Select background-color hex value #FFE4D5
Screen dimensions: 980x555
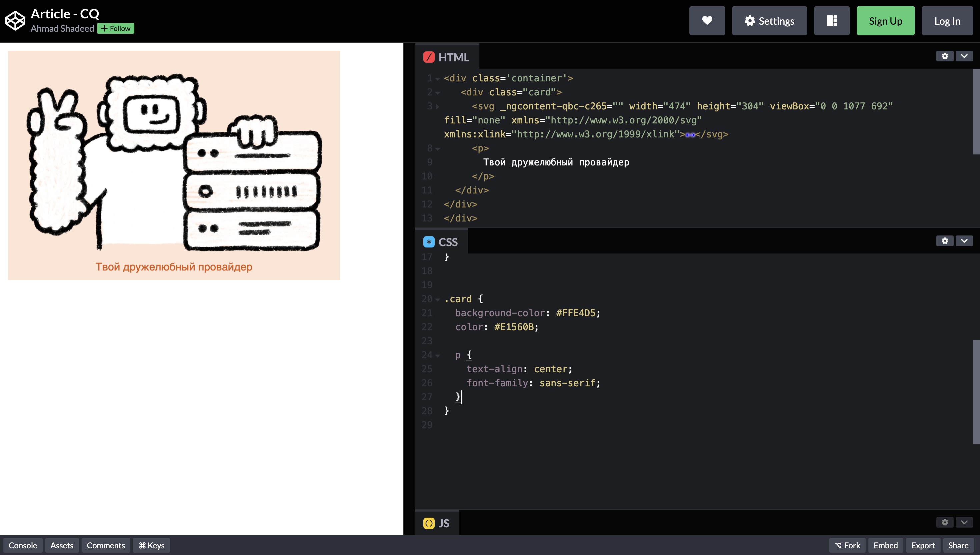575,313
